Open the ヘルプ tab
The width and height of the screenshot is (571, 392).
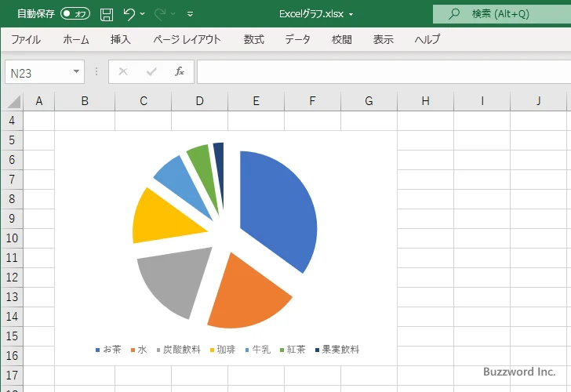pos(427,39)
